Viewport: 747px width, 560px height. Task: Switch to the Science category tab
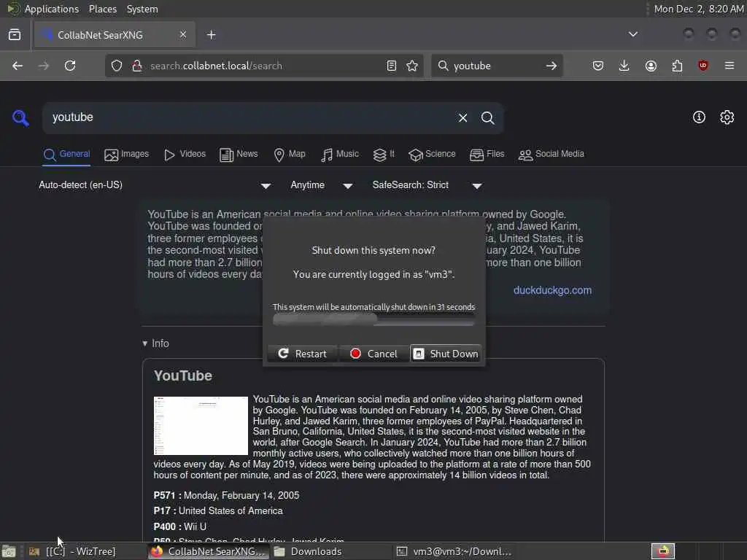tap(432, 155)
